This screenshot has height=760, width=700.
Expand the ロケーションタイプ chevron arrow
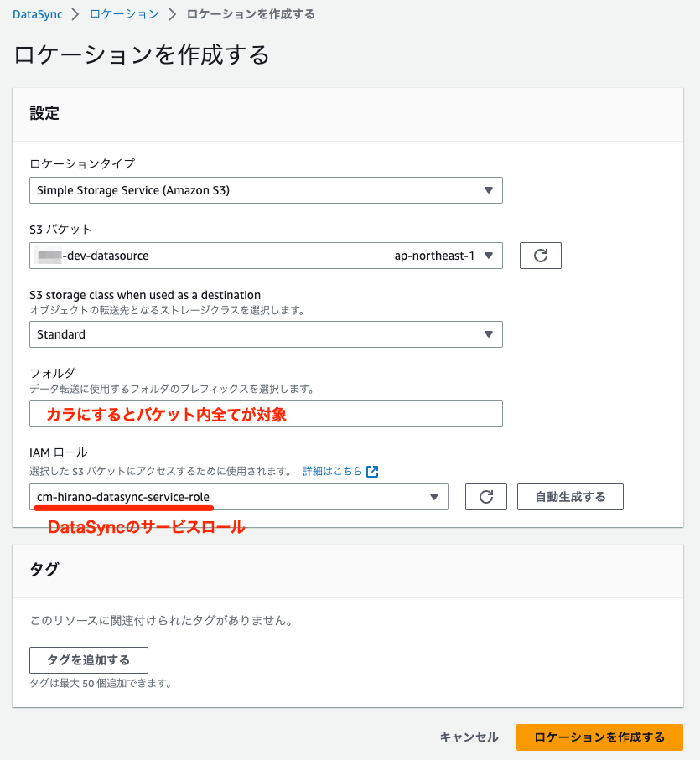(490, 190)
